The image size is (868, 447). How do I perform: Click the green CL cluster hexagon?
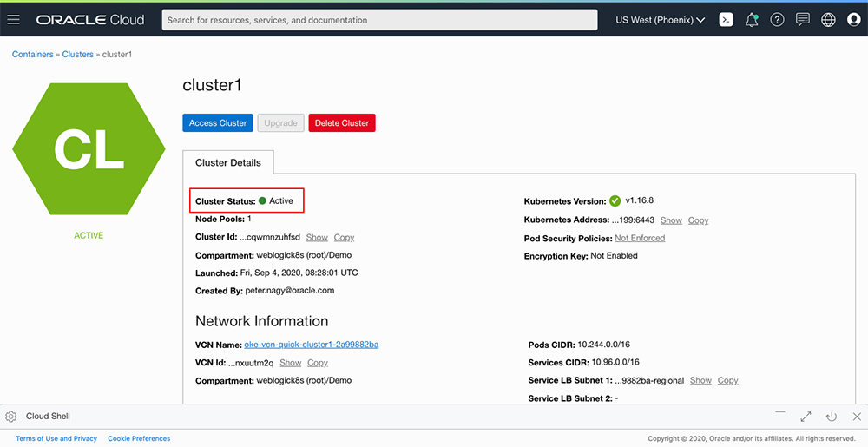pos(89,148)
